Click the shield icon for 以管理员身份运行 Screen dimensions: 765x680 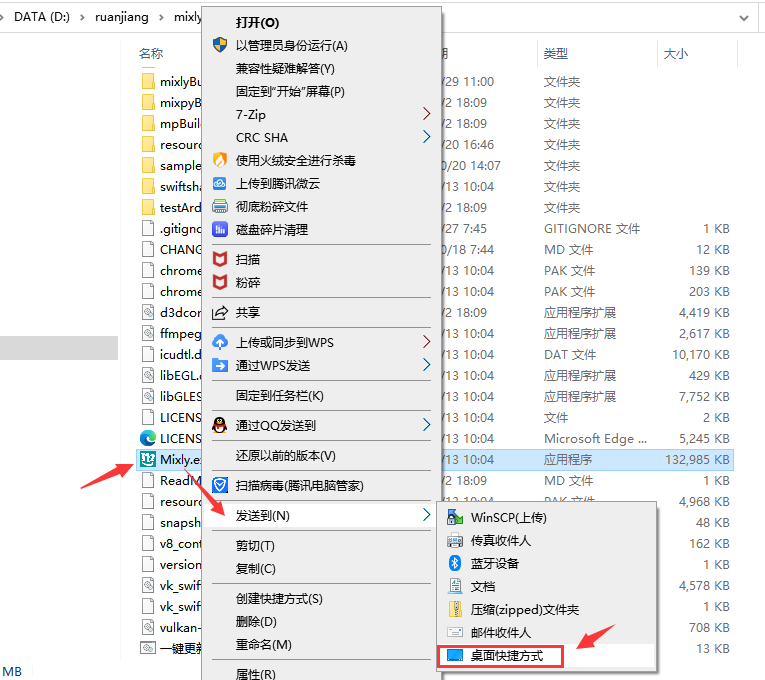click(x=220, y=45)
